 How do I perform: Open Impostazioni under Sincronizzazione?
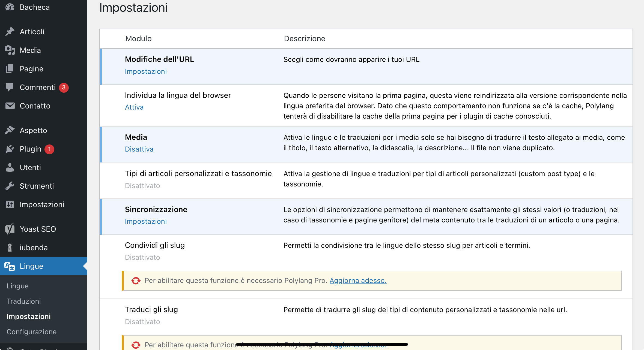coord(146,221)
